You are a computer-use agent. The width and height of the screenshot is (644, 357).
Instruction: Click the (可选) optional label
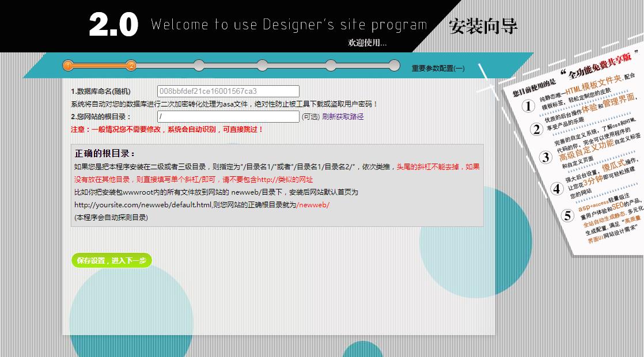click(310, 116)
